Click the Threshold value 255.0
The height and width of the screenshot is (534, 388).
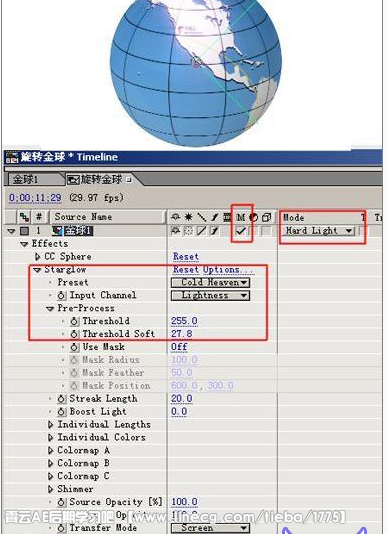tap(184, 321)
